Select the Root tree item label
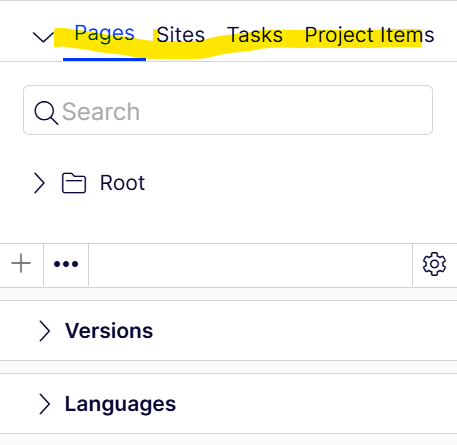 click(122, 183)
